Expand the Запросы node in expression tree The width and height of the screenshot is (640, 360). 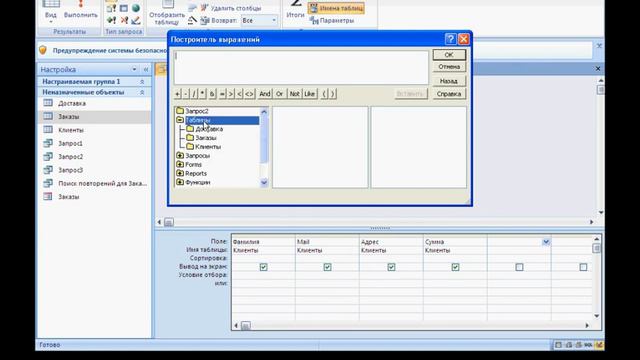coord(180,156)
